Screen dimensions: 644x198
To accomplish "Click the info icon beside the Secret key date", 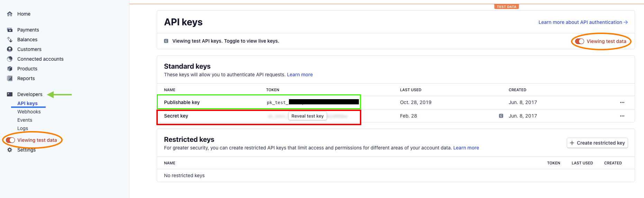I will 501,116.
